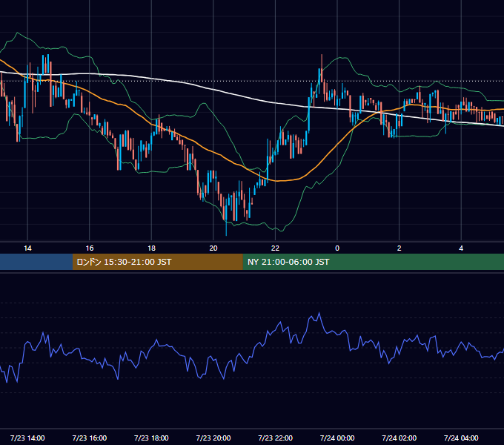Click the blue session bar before London

(x=36, y=262)
